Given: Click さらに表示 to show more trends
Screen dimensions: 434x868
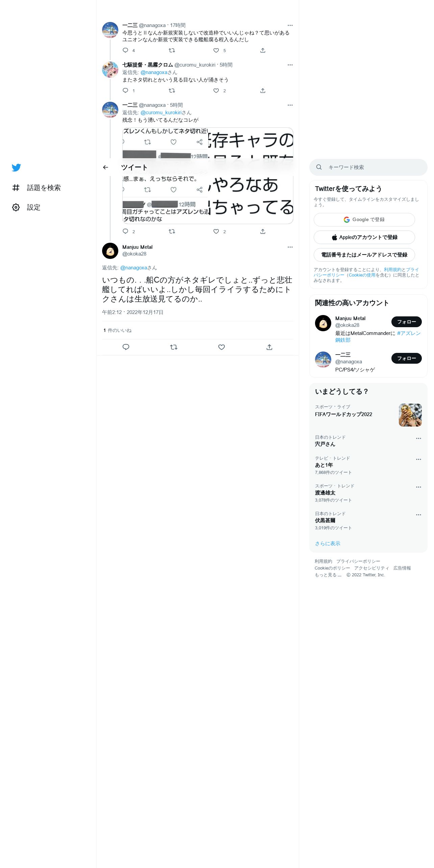Looking at the screenshot, I should click(x=328, y=544).
